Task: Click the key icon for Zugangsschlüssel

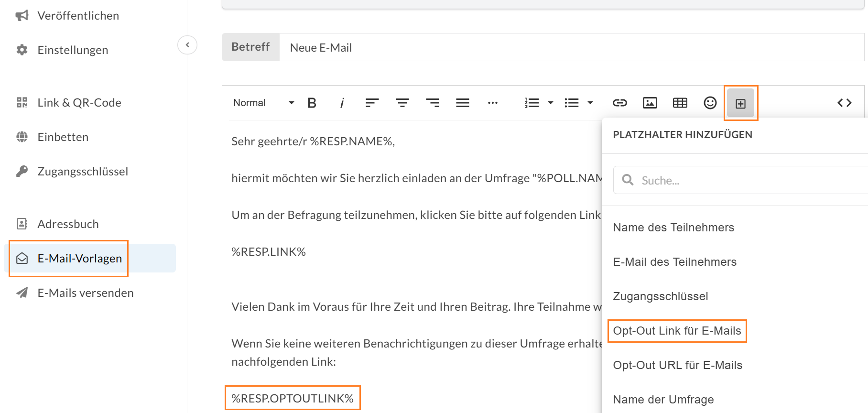Action: point(22,171)
